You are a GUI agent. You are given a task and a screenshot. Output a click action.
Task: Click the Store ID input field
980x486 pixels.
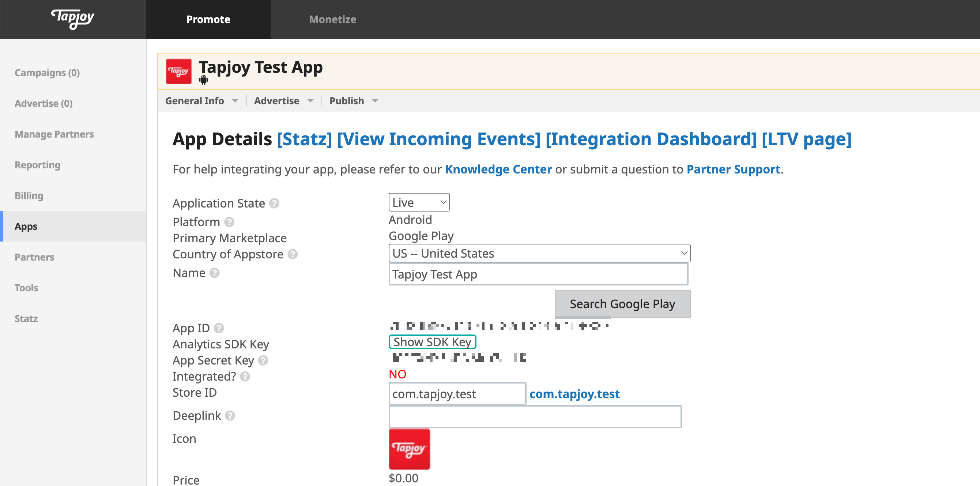tap(457, 394)
